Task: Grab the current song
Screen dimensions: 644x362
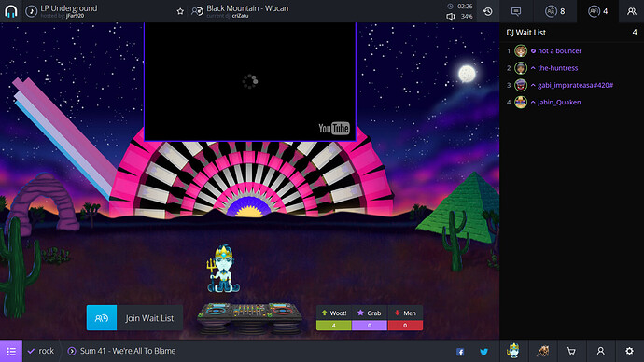Action: (370, 317)
